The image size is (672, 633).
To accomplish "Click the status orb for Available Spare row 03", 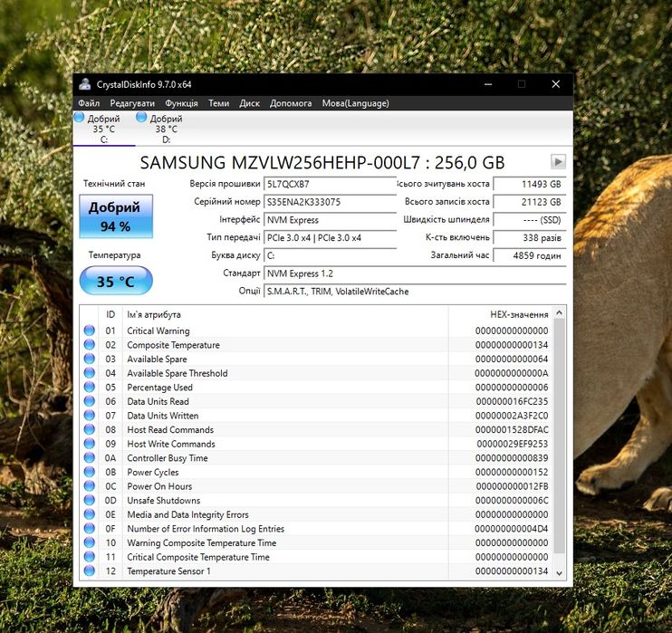I will (x=89, y=359).
